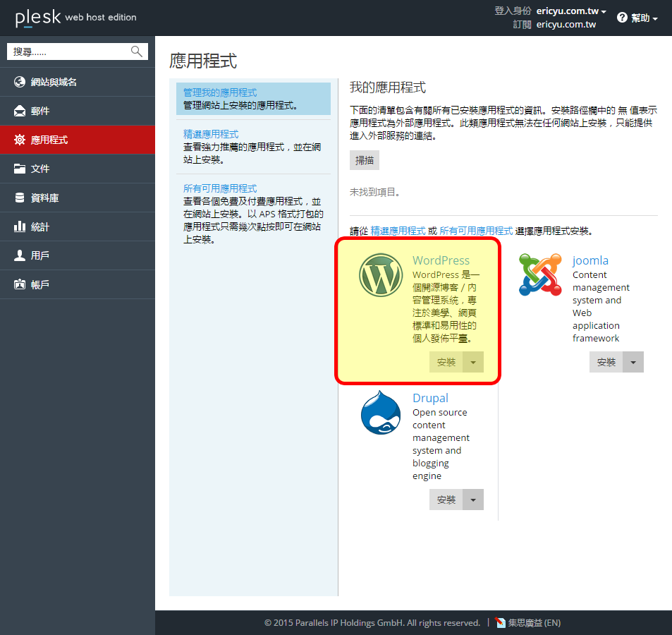672x635 pixels.
Task: Open 網站與域名 in sidebar
Action: (78, 82)
